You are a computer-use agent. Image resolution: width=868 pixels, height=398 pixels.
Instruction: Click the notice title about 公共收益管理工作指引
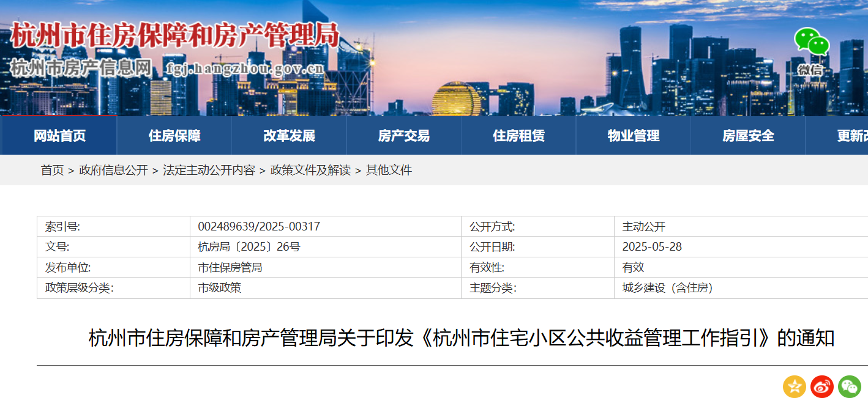pyautogui.click(x=462, y=337)
